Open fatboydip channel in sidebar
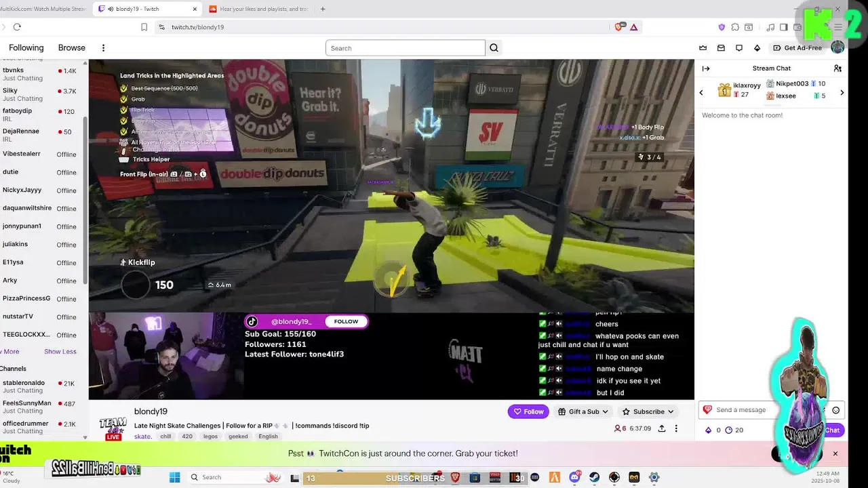868x488 pixels. pos(41,115)
